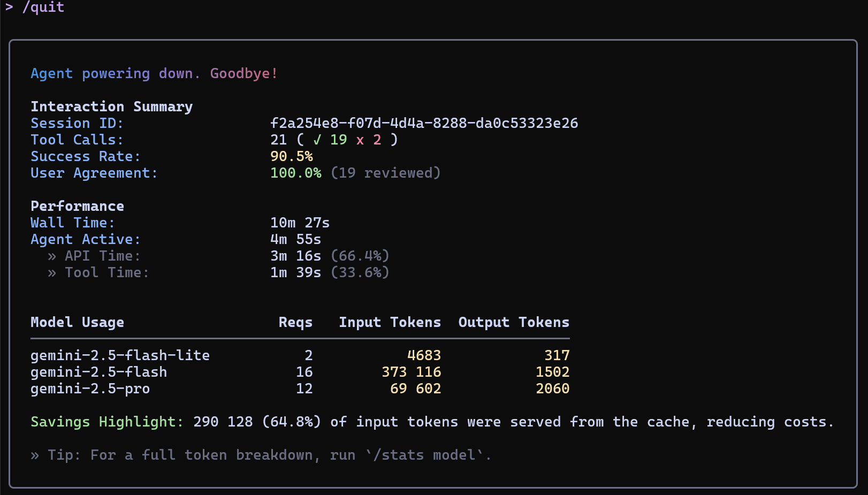Click the 100.0% User Agreement value

tap(295, 173)
